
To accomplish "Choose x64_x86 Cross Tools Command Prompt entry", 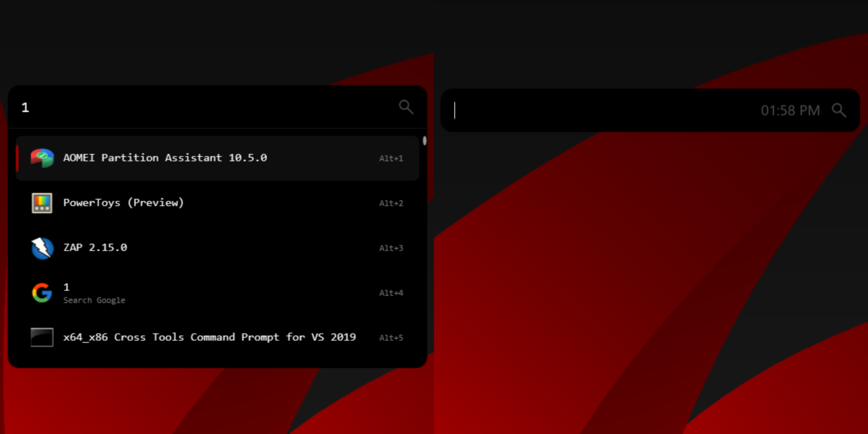I will [209, 337].
